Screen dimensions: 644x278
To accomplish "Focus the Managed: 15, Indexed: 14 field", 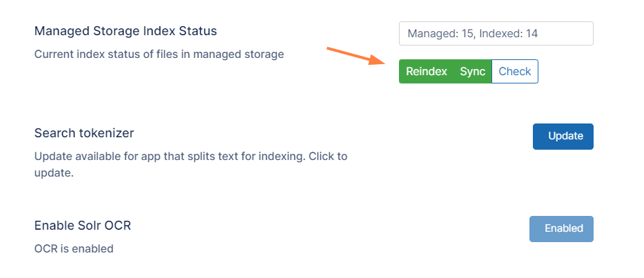I will tap(496, 34).
